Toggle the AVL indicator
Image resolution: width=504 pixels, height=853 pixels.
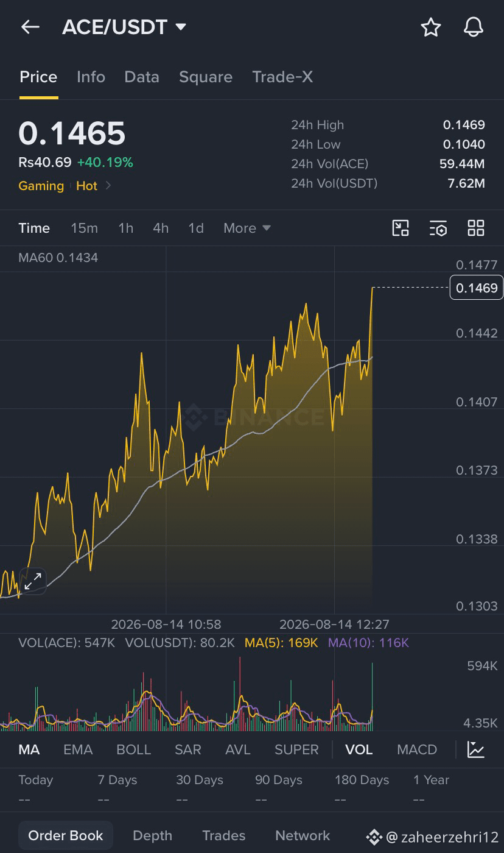pos(237,750)
